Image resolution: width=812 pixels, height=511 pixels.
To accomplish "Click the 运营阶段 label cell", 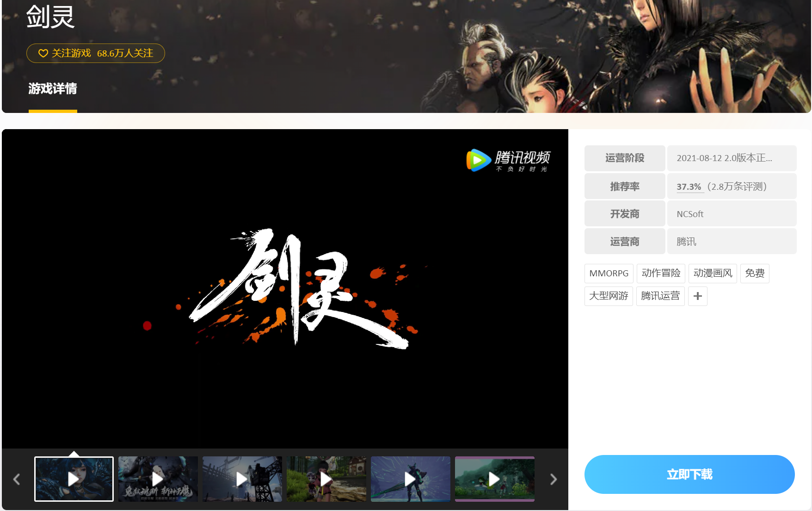I will [x=625, y=158].
